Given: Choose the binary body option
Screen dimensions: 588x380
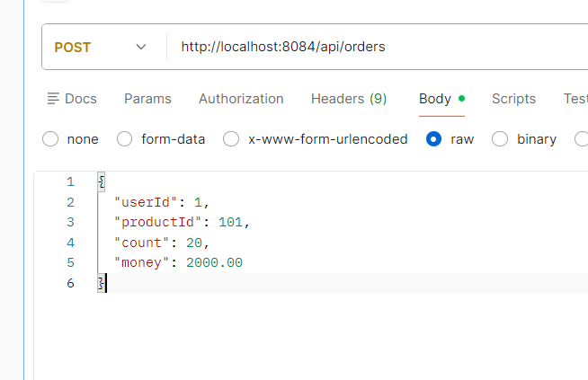Looking at the screenshot, I should tap(500, 139).
